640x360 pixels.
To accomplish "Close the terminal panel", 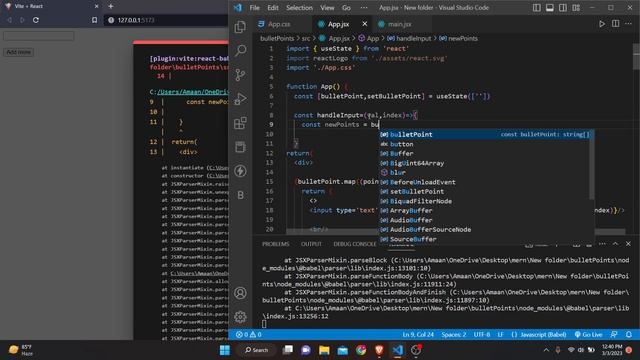I will click(x=628, y=244).
